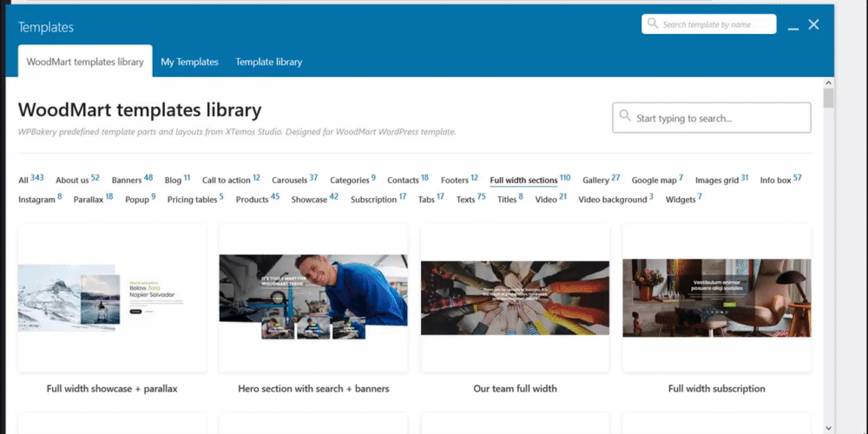Screen dimensions: 868x434
Task: Open the Template library tab
Action: coord(268,62)
